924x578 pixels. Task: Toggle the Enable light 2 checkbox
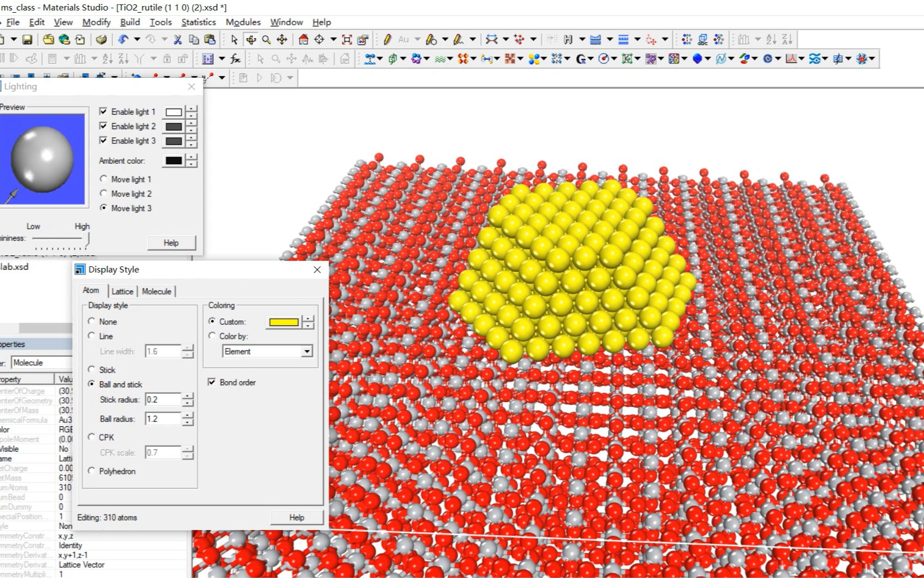[x=103, y=126]
